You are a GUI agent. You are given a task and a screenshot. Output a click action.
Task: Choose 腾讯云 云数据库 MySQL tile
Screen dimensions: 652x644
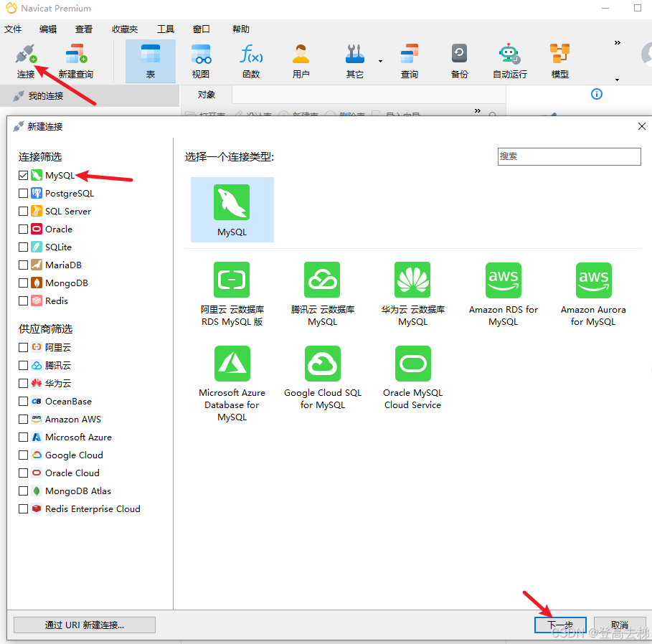(x=322, y=294)
